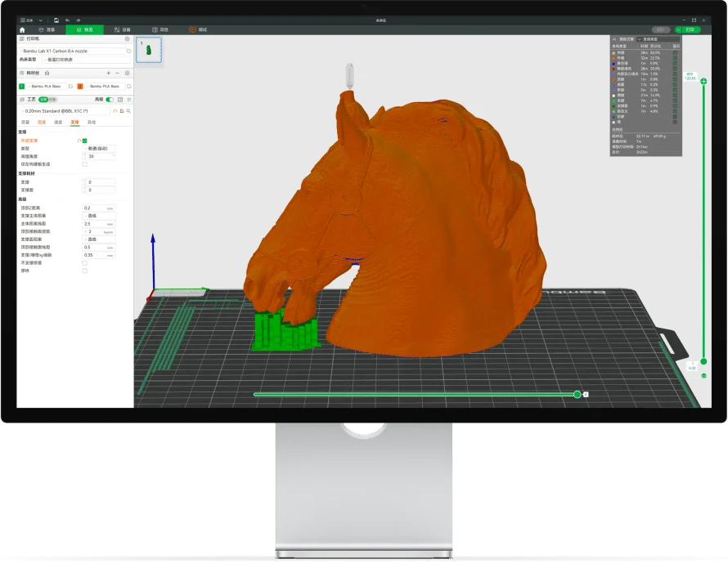The image size is (728, 577).
Task: Open the 走线类型 color scheme dropdown
Action: (658, 39)
